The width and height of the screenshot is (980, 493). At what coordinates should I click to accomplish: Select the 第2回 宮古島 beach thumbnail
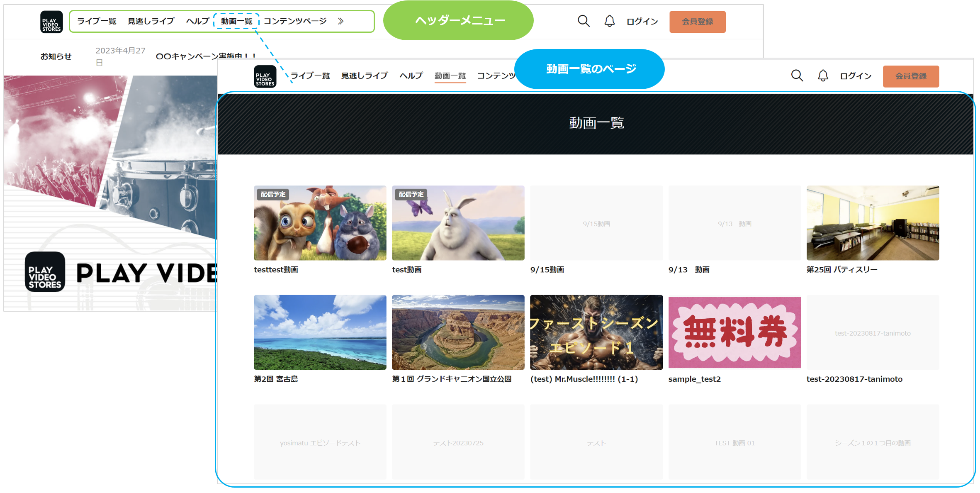pyautogui.click(x=320, y=332)
